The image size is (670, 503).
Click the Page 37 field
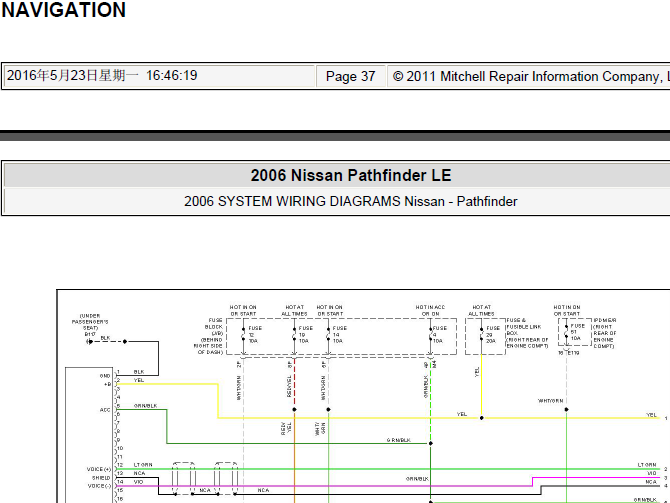350,76
